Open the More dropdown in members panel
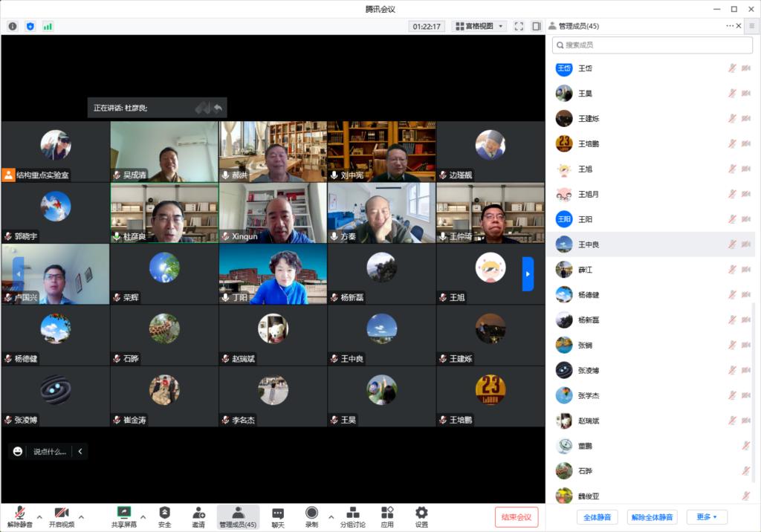The image size is (761, 532). [x=706, y=517]
